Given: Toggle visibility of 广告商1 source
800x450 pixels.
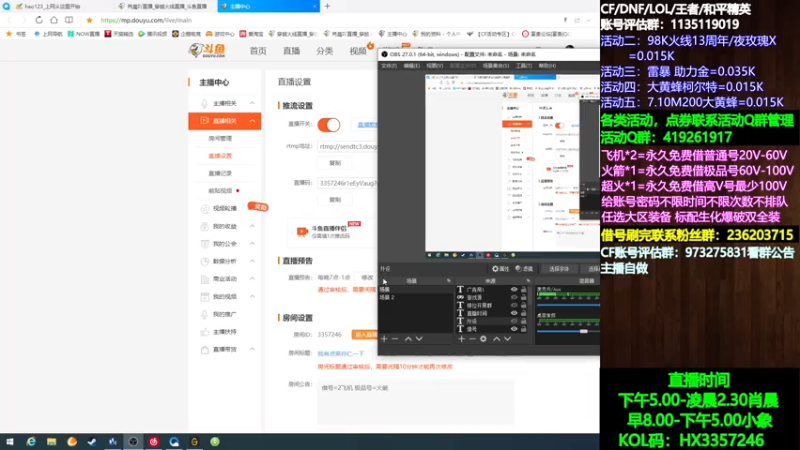Looking at the screenshot, I should click(514, 289).
